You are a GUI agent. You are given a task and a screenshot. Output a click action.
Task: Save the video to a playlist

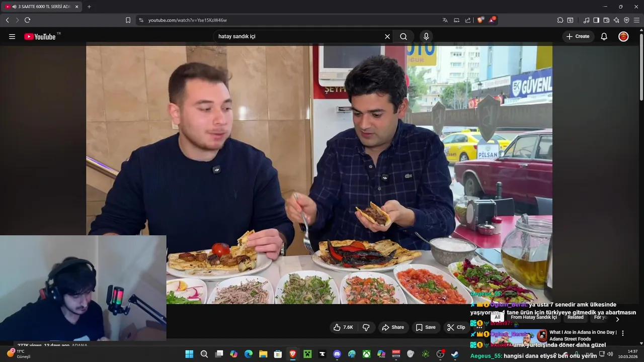tap(426, 327)
